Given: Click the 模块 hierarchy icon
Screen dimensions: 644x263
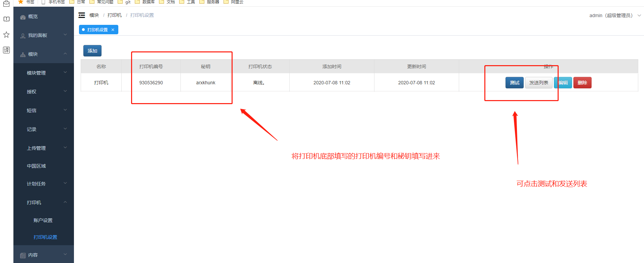Looking at the screenshot, I should point(23,54).
